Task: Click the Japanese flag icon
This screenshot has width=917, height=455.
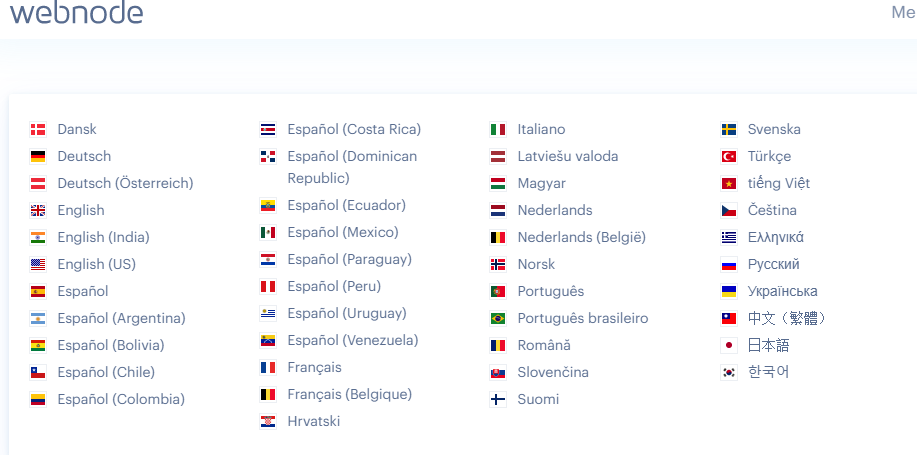Action: pyautogui.click(x=729, y=345)
